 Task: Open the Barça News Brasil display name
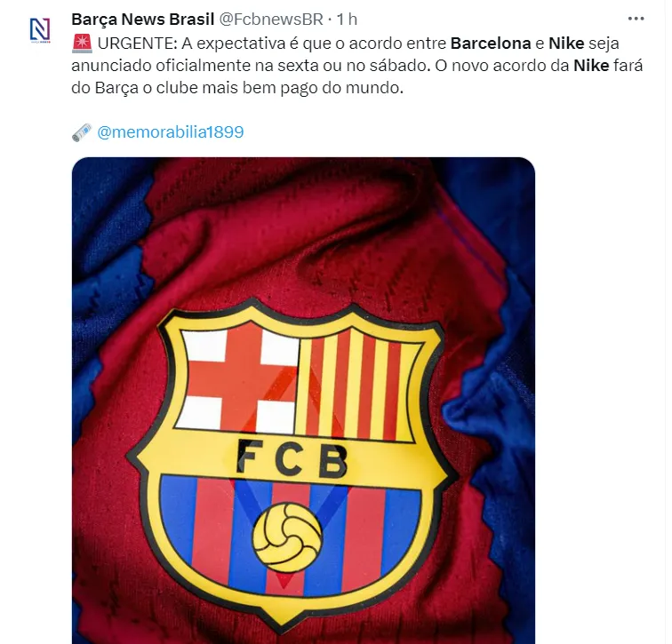[142, 19]
